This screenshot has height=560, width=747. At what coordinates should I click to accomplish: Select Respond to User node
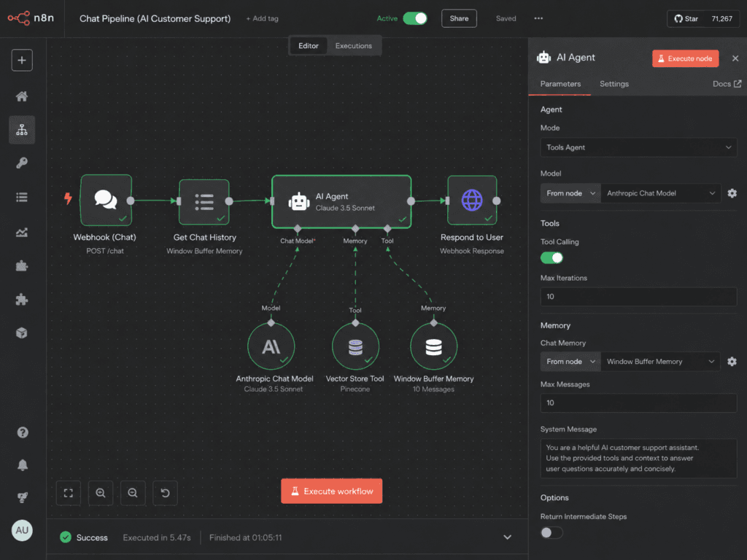click(472, 201)
